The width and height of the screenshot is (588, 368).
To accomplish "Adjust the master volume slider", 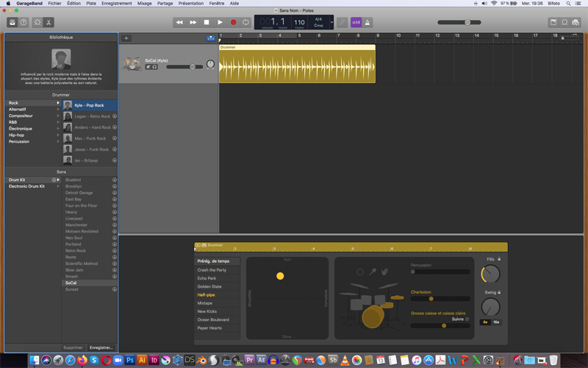I will (x=459, y=22).
